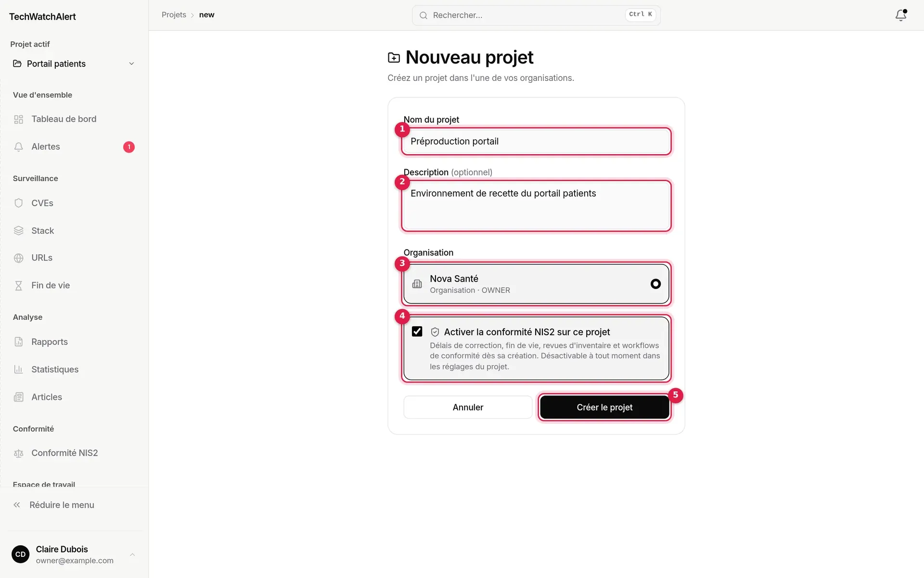Open the Tableau de bord menu item

tap(74, 119)
